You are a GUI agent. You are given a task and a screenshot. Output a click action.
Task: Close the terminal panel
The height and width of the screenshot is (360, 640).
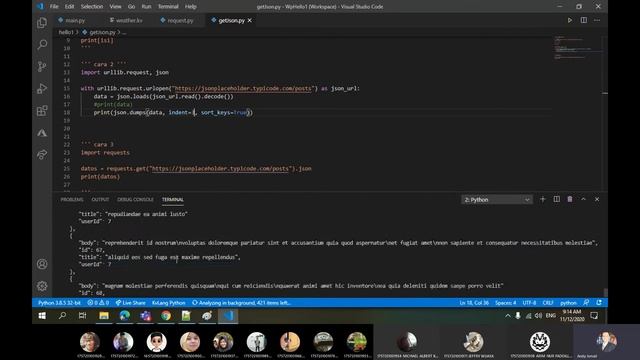point(597,199)
